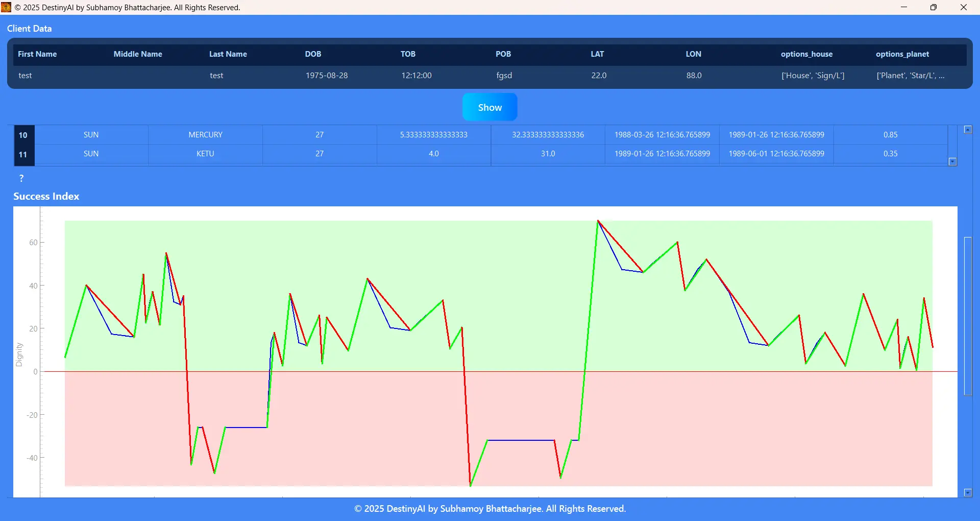The height and width of the screenshot is (521, 980).
Task: Click the First Name column header
Action: pyautogui.click(x=37, y=54)
